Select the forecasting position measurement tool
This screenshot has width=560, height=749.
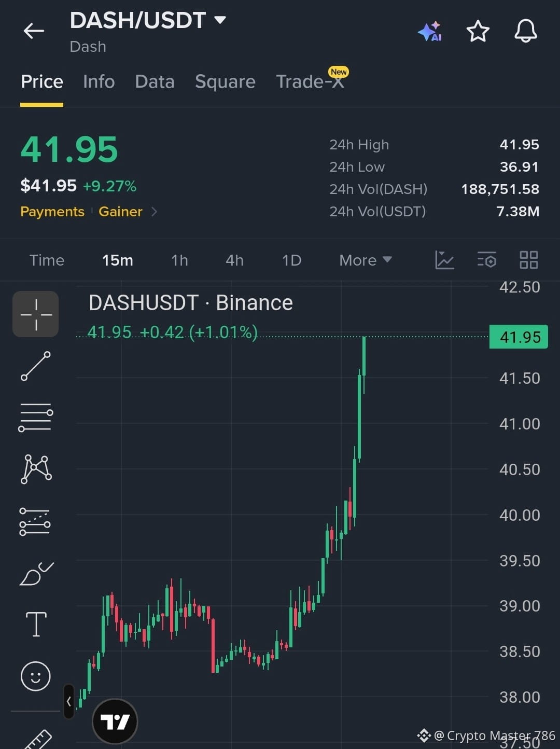[35, 521]
